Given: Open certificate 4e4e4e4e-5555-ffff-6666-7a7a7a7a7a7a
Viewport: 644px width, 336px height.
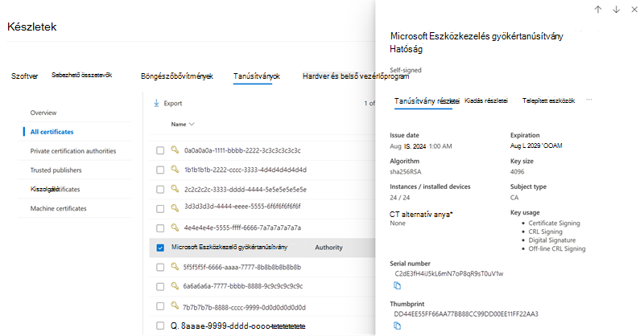Looking at the screenshot, I should (x=242, y=227).
